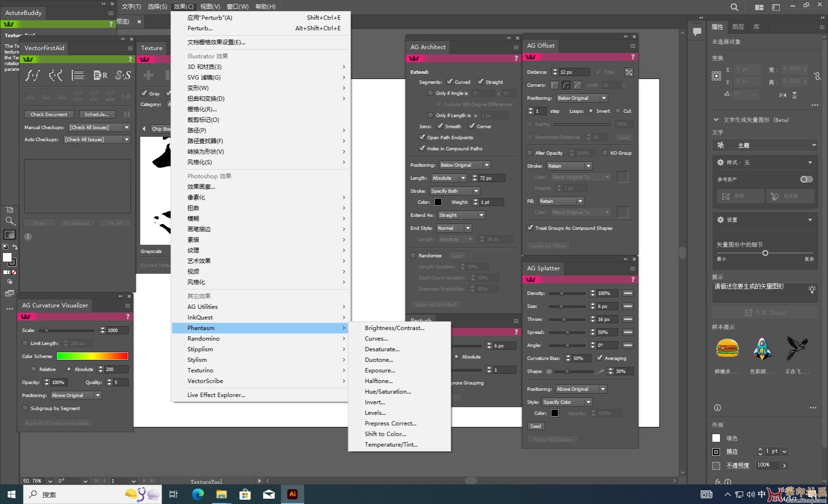Select the Cut loops radio button
The width and height of the screenshot is (828, 504).
pyautogui.click(x=618, y=111)
